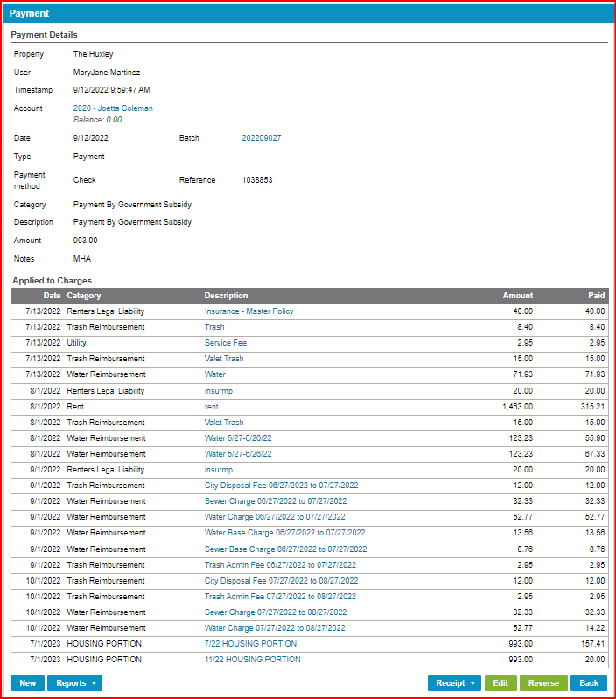Open Sewer Charge 07/27/2022 to 08/27/2022
616x699 pixels.
tap(276, 612)
